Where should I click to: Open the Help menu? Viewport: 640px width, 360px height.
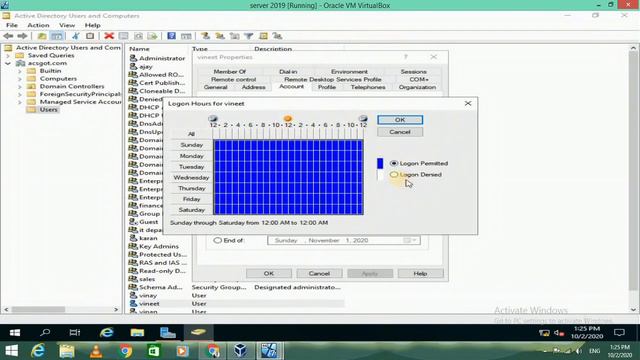[x=92, y=25]
